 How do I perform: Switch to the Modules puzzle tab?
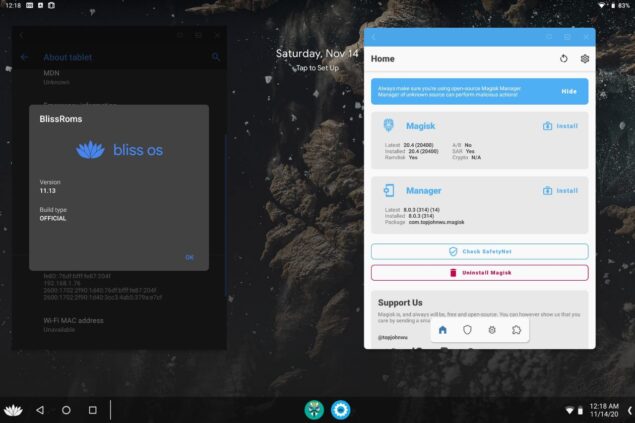tap(516, 329)
